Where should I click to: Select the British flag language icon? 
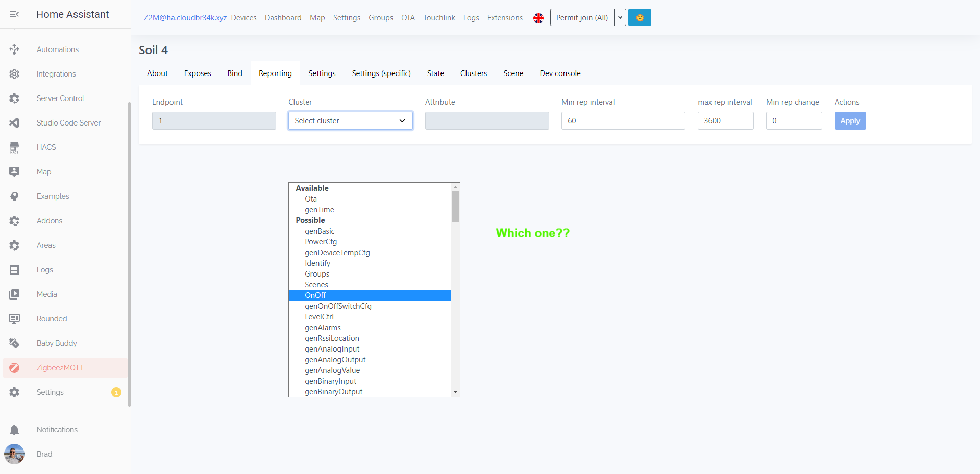click(538, 17)
